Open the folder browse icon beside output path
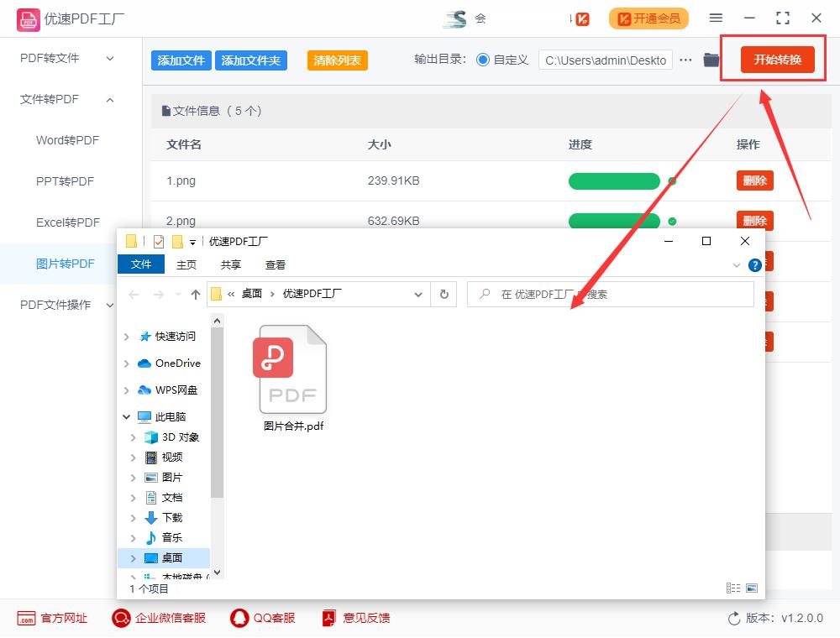 point(711,59)
